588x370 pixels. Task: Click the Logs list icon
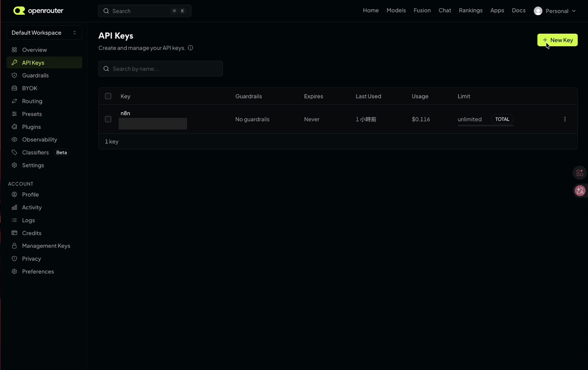(14, 220)
